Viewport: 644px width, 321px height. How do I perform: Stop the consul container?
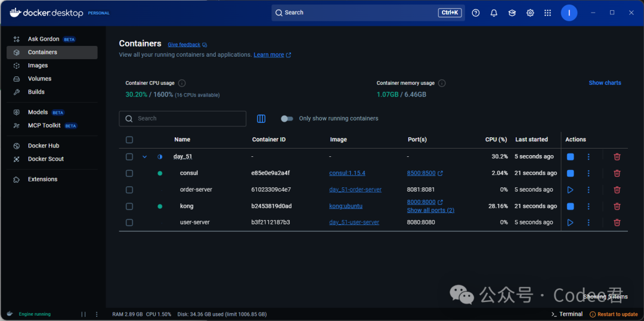[x=570, y=173]
